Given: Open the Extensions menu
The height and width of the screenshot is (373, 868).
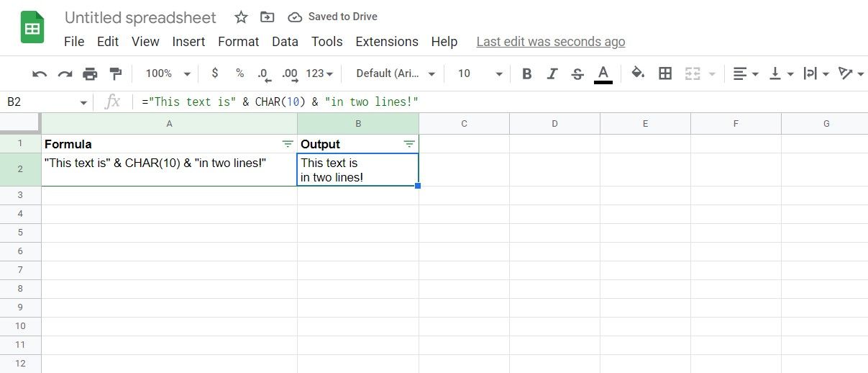Looking at the screenshot, I should pos(387,42).
